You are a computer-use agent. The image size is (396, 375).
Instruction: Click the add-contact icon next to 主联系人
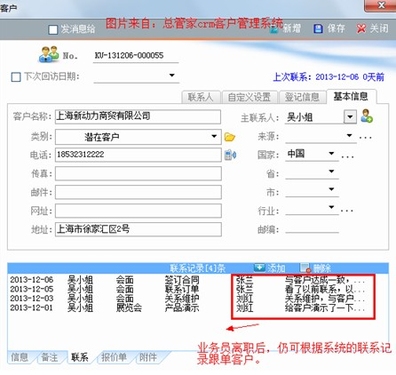(x=367, y=116)
